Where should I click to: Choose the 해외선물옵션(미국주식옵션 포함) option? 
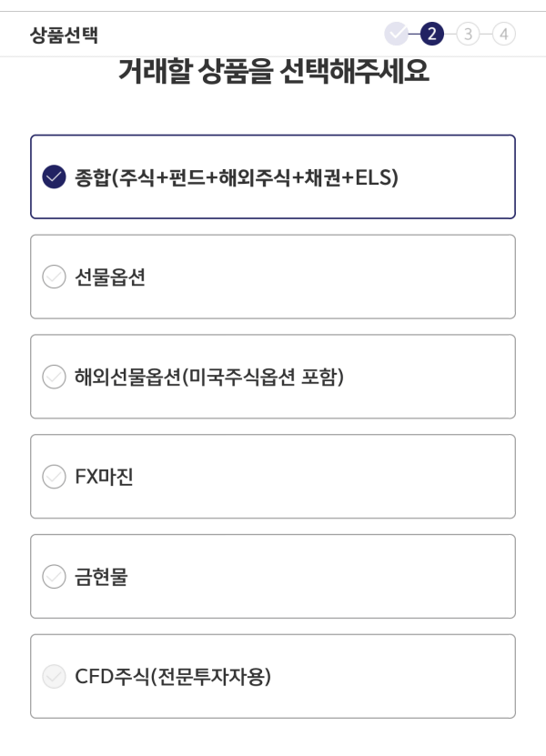(x=273, y=376)
